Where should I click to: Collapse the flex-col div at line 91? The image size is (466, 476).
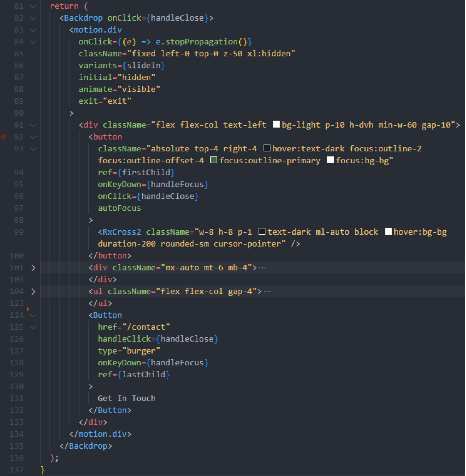click(x=33, y=125)
